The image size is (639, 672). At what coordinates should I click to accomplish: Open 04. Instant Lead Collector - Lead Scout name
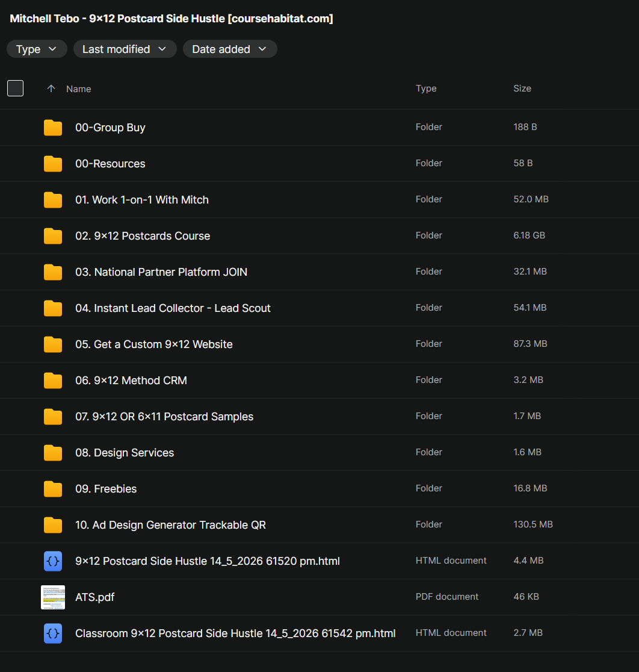coord(173,308)
